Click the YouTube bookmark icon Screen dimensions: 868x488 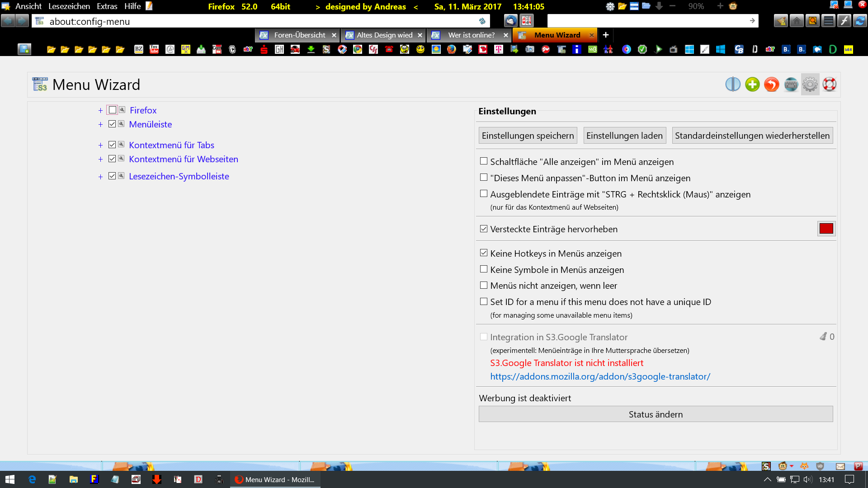154,49
